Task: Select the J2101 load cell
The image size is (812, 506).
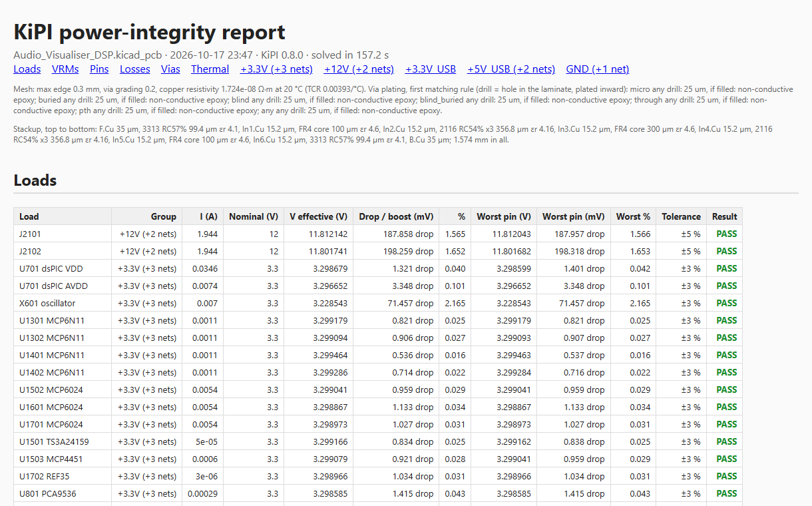Action: (63, 234)
